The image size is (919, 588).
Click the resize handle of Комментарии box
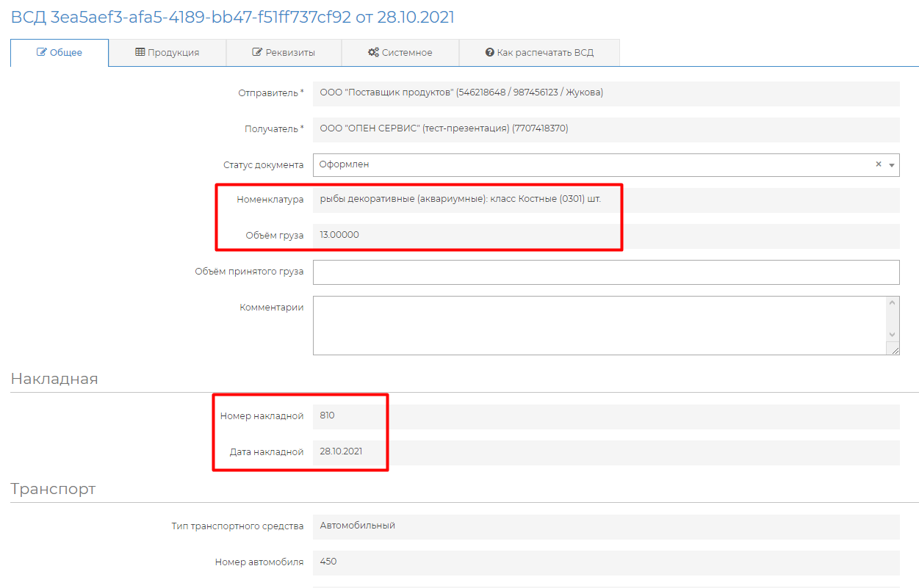894,350
